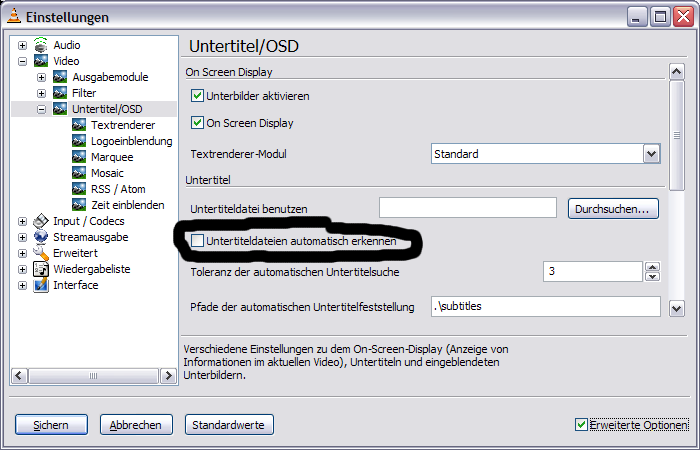
Task: Select Marquee tree item
Action: tap(112, 157)
